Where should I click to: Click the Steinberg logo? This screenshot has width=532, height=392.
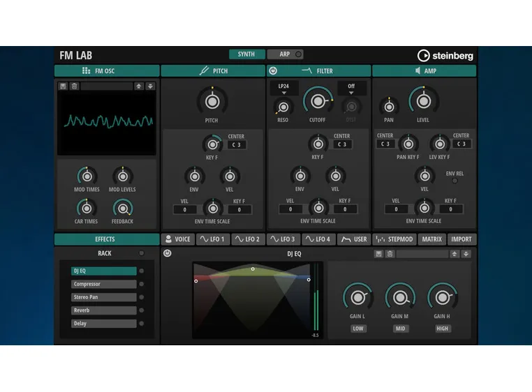[x=445, y=55]
